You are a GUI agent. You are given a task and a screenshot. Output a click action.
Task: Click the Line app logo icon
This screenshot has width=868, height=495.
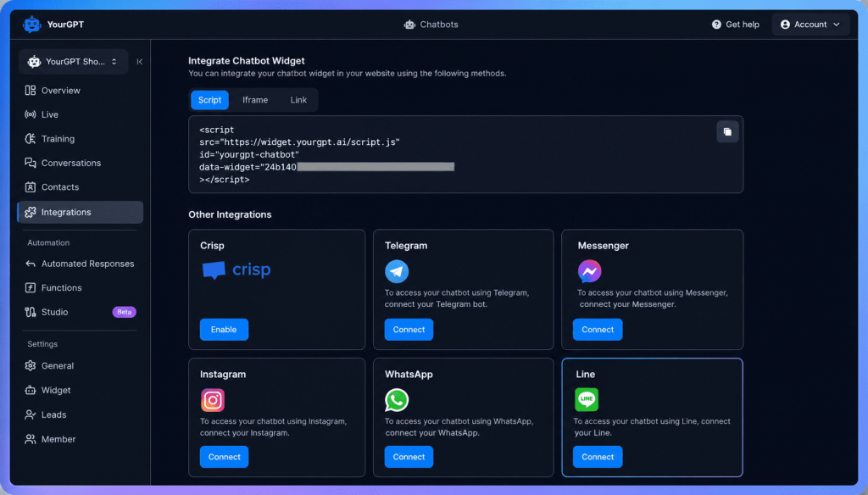587,399
